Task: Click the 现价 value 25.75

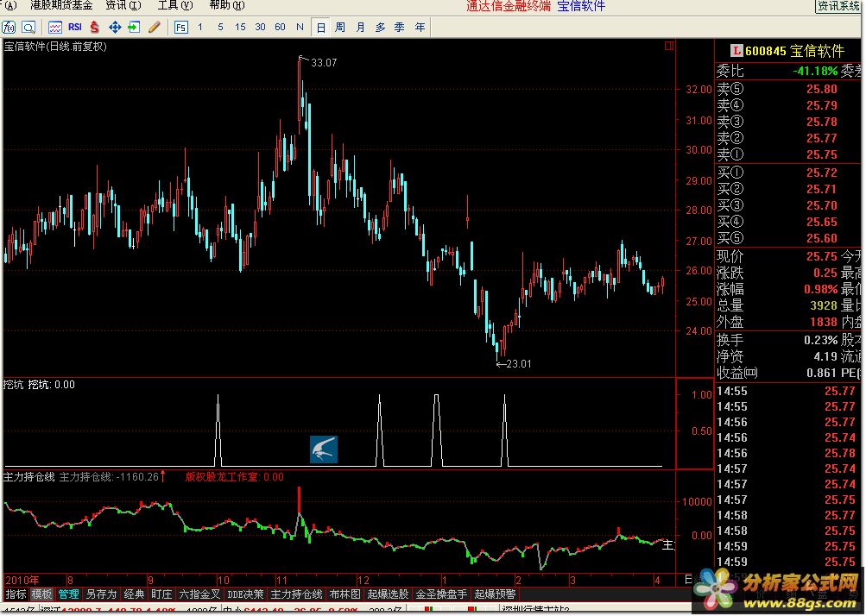Action: click(821, 257)
